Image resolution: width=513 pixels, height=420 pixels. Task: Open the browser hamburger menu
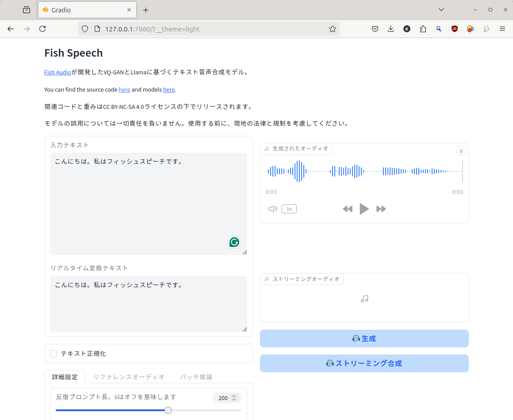[502, 29]
